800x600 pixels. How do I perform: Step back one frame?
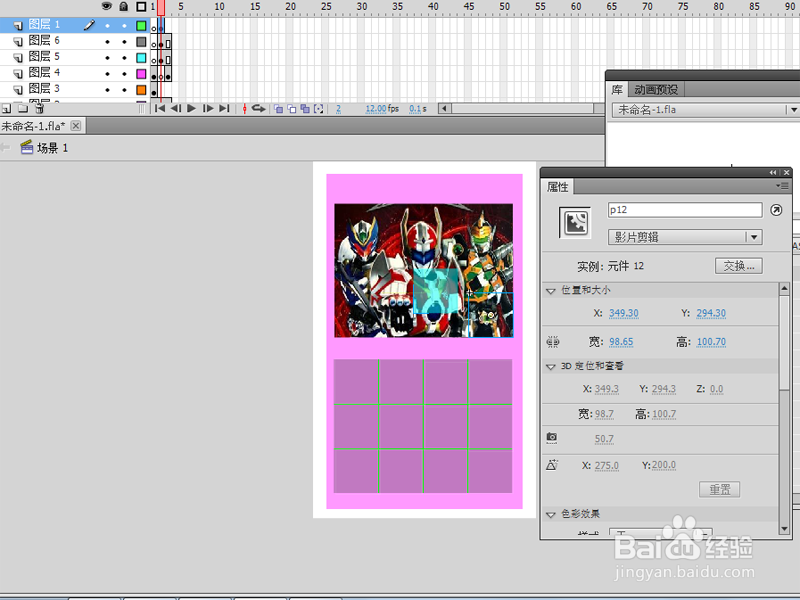click(x=176, y=108)
